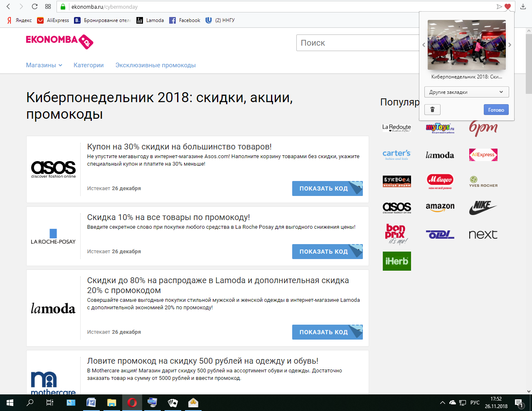Expand the Магазины dropdown menu
Image resolution: width=532 pixels, height=411 pixels.
point(44,65)
